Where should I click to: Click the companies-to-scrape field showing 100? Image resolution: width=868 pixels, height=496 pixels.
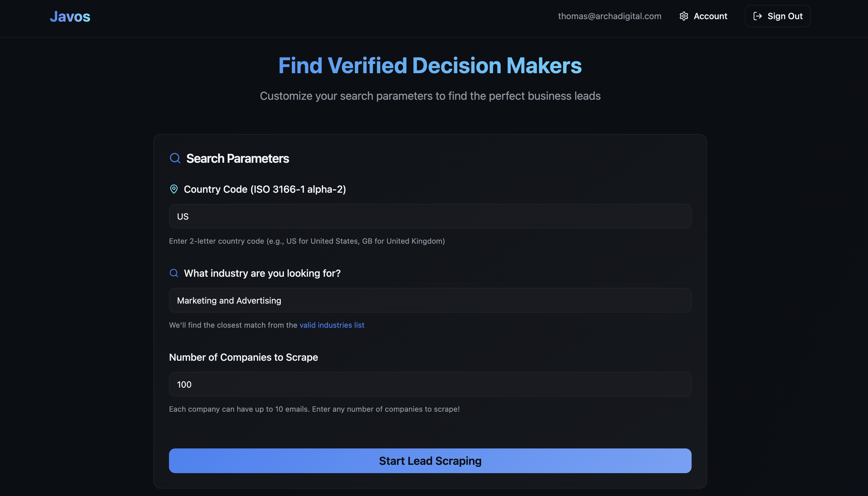click(x=430, y=384)
